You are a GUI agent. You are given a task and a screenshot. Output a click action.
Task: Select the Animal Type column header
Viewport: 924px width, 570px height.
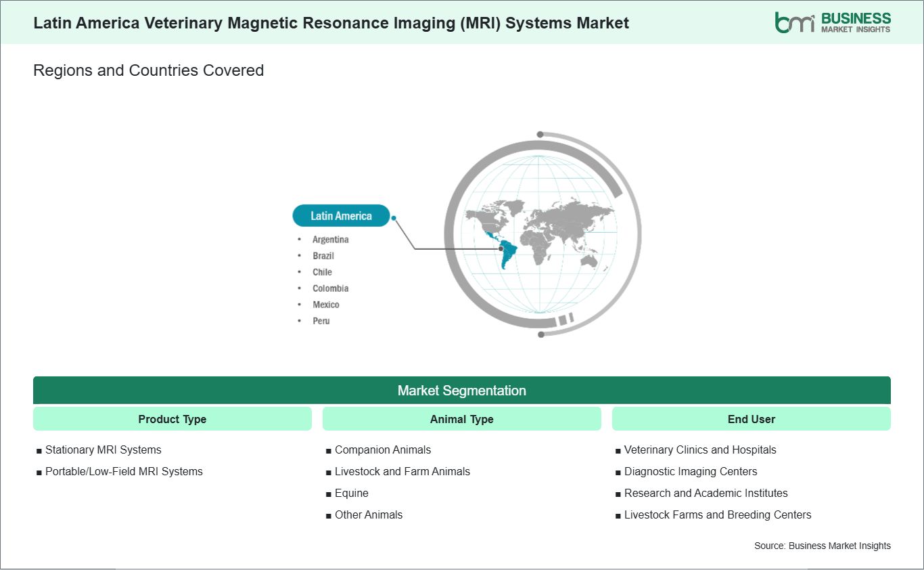coord(462,419)
